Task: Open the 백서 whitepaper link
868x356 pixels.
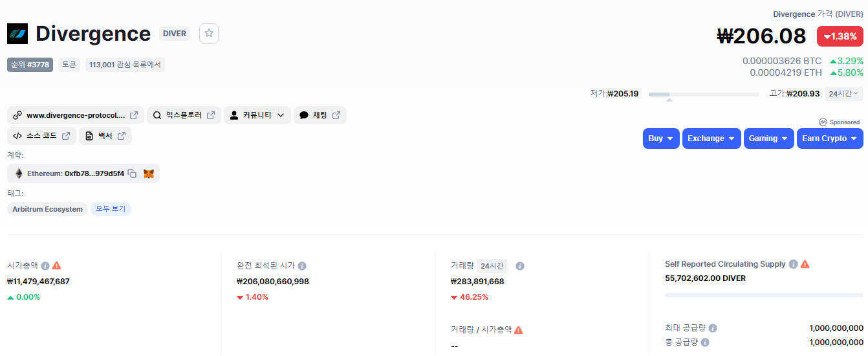Action: coord(105,136)
